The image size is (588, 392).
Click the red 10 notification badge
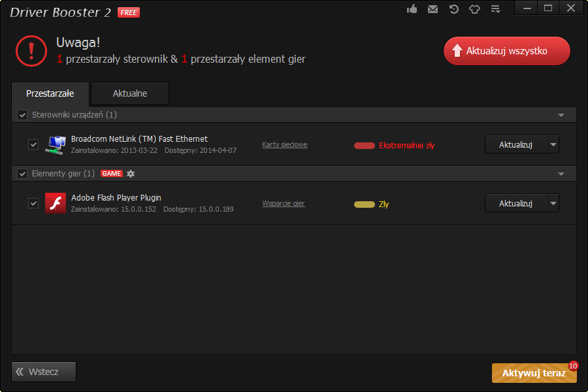coord(573,366)
